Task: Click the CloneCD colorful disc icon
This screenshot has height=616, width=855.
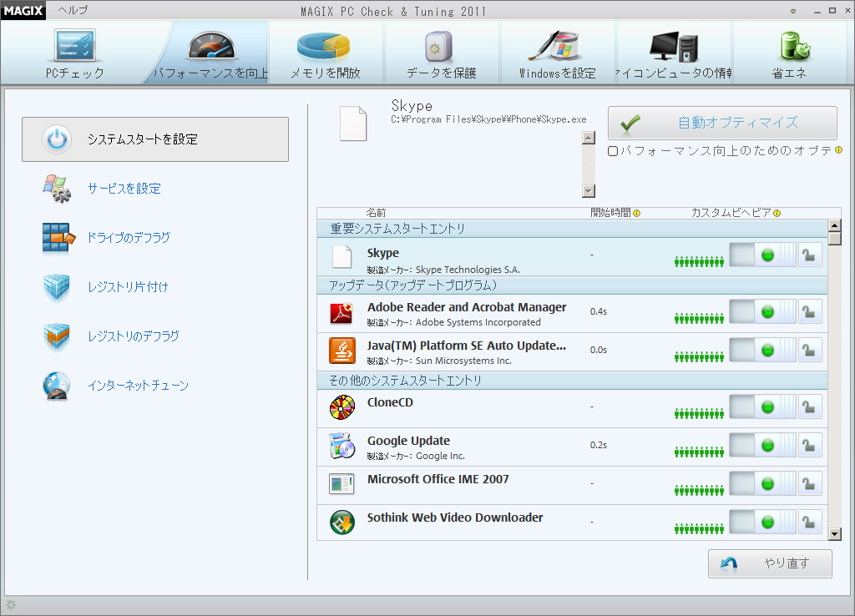Action: (341, 407)
